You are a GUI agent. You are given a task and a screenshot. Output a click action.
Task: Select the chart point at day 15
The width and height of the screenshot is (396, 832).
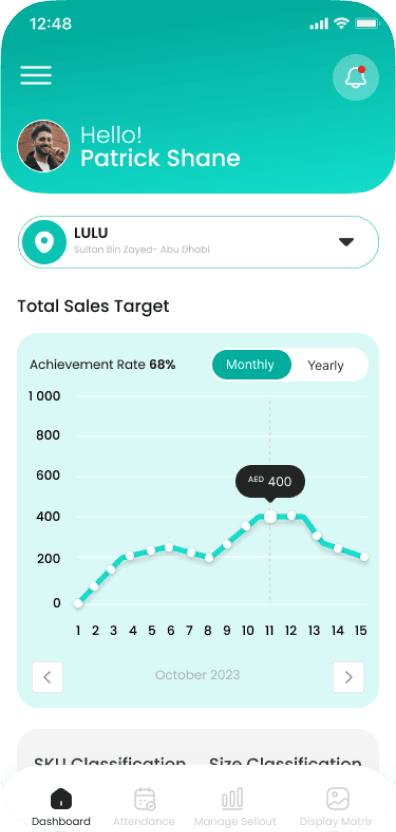tap(364, 557)
